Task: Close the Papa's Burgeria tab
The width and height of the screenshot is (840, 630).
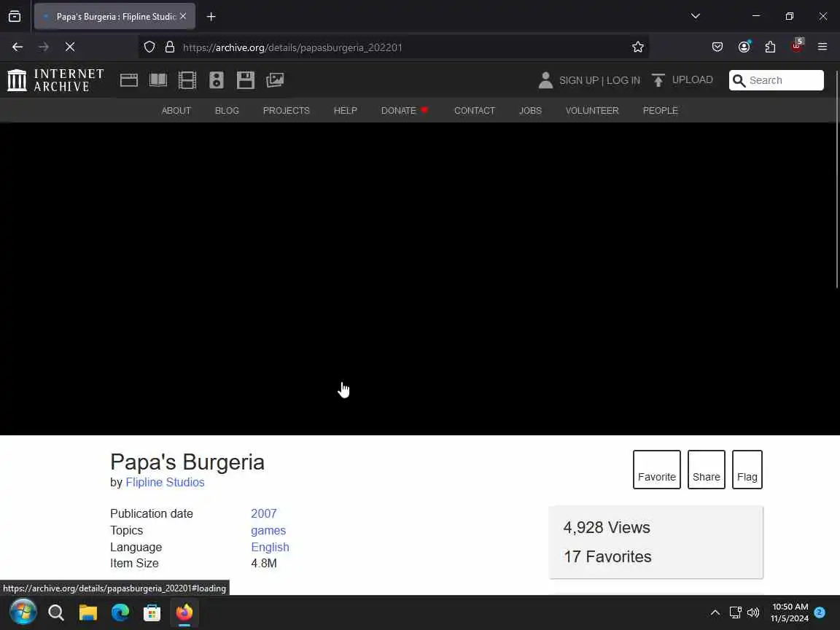Action: [x=183, y=17]
